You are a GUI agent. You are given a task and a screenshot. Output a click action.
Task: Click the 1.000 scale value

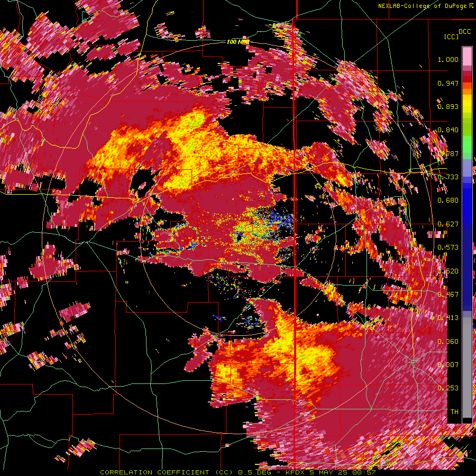[x=448, y=59]
